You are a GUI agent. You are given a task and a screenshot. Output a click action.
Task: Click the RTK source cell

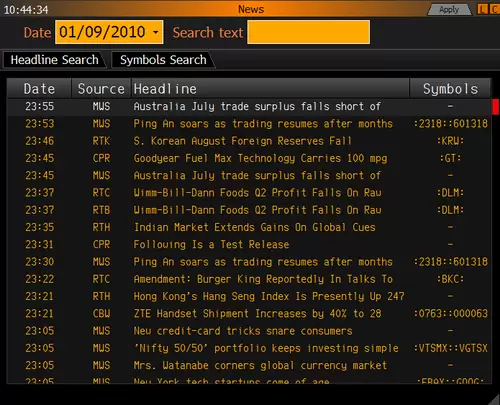point(101,141)
